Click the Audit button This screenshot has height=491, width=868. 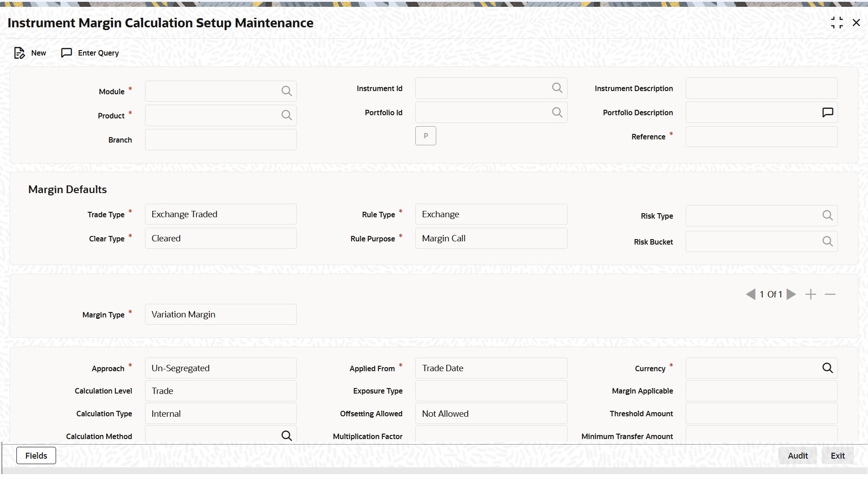pos(798,455)
